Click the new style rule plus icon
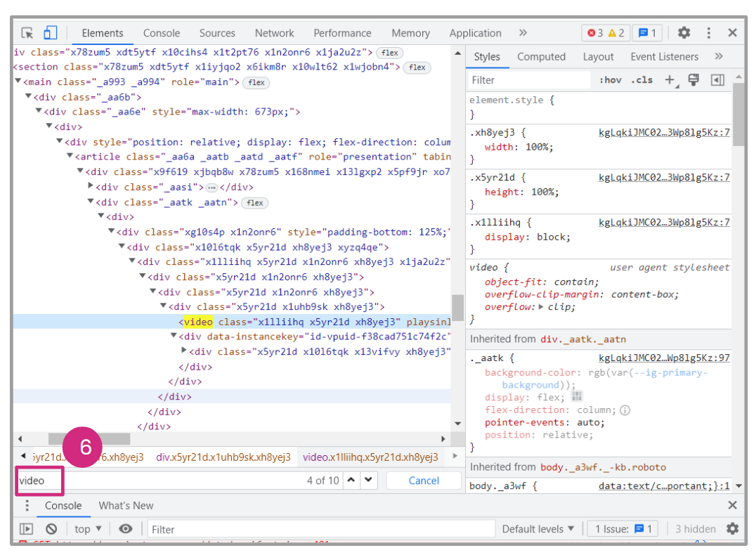 (x=670, y=80)
